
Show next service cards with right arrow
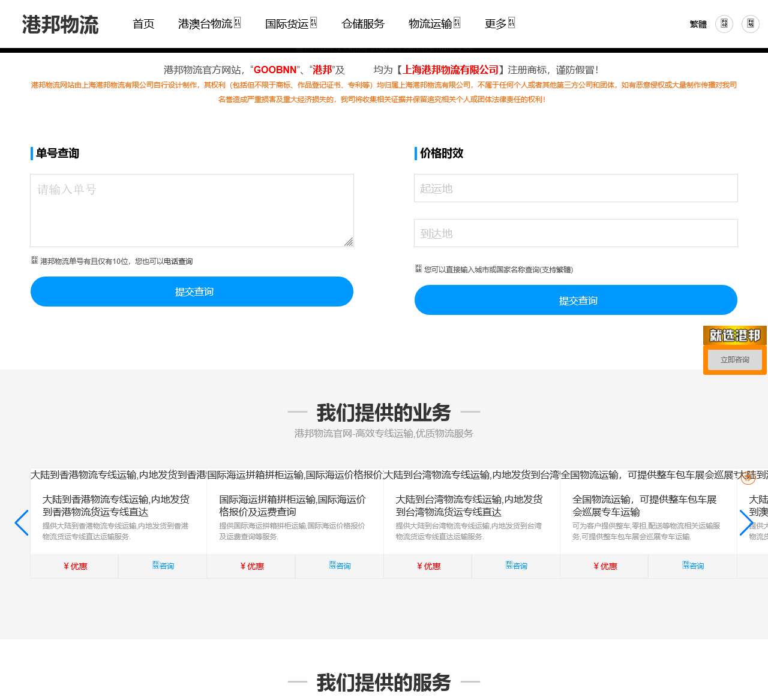[x=746, y=522]
